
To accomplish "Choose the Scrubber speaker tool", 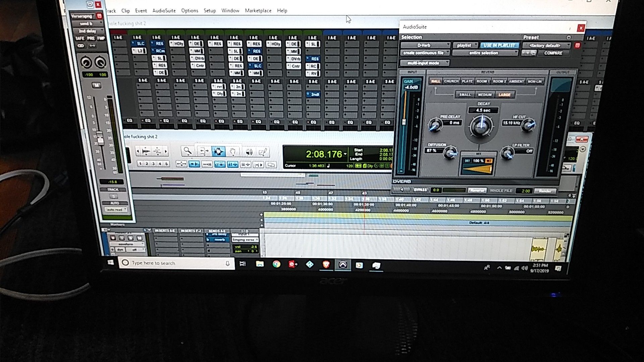I will (x=249, y=152).
